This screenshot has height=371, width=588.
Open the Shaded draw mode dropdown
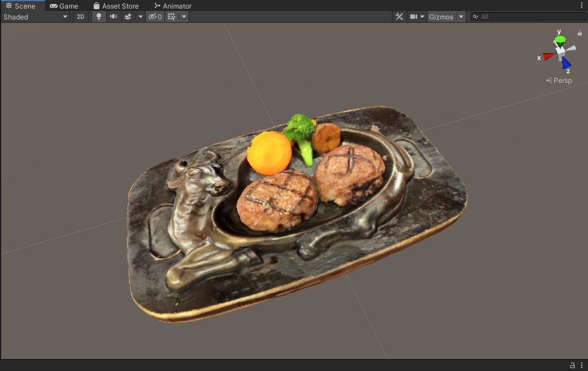35,17
